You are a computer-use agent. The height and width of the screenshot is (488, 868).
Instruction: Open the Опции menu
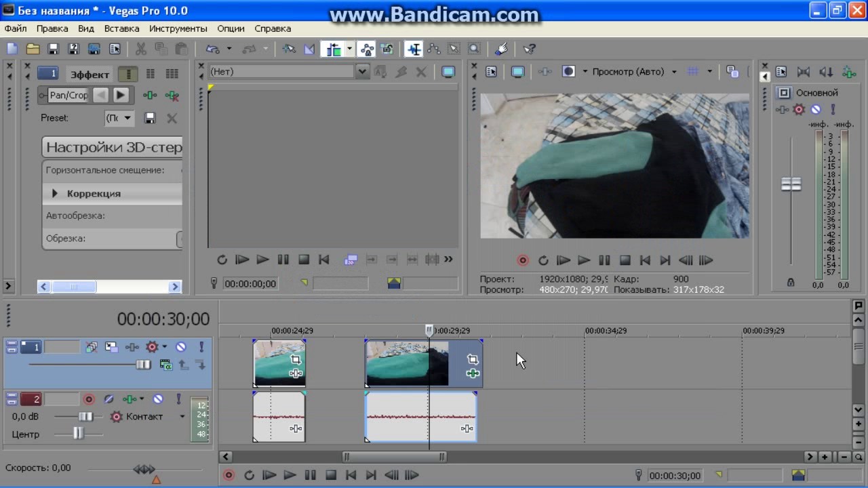point(231,28)
